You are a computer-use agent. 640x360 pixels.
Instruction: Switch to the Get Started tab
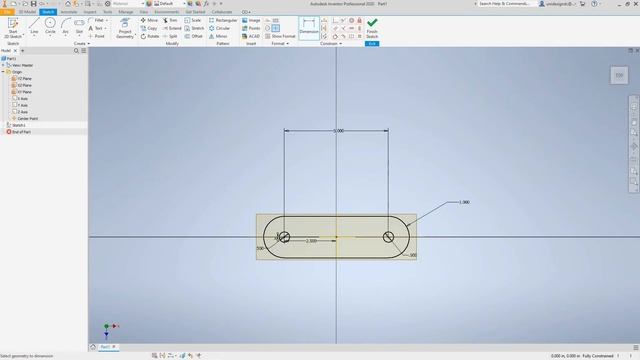point(196,12)
